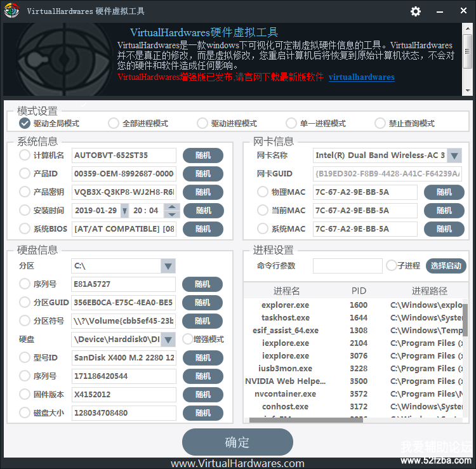Enable the 分区GUID radio toggle
Screen dimensions: 476x469
[x=25, y=302]
